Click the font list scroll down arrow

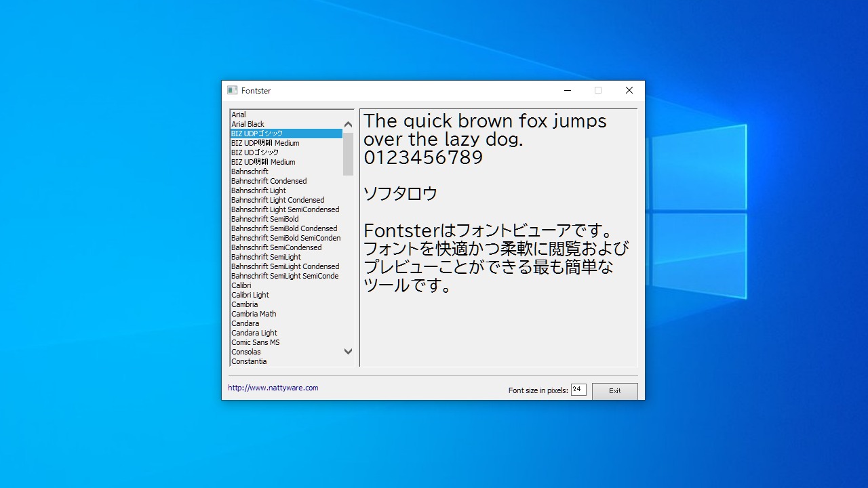[x=348, y=351]
